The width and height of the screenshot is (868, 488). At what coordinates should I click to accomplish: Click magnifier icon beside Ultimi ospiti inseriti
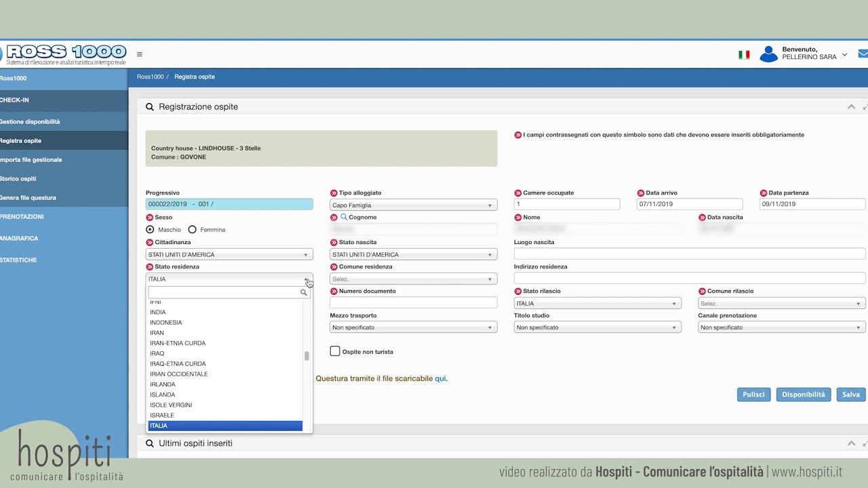[x=150, y=443]
